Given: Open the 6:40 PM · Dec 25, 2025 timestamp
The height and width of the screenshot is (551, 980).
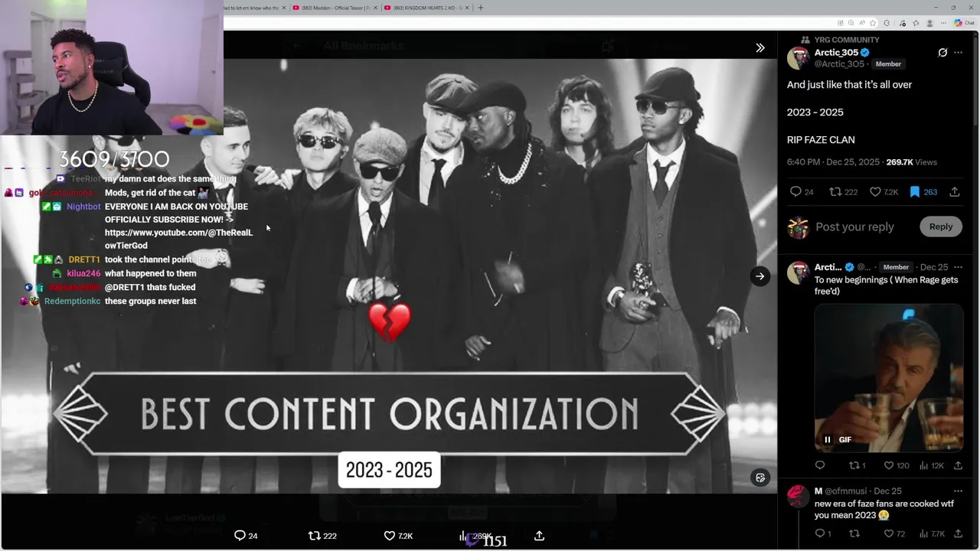Looking at the screenshot, I should pyautogui.click(x=833, y=162).
